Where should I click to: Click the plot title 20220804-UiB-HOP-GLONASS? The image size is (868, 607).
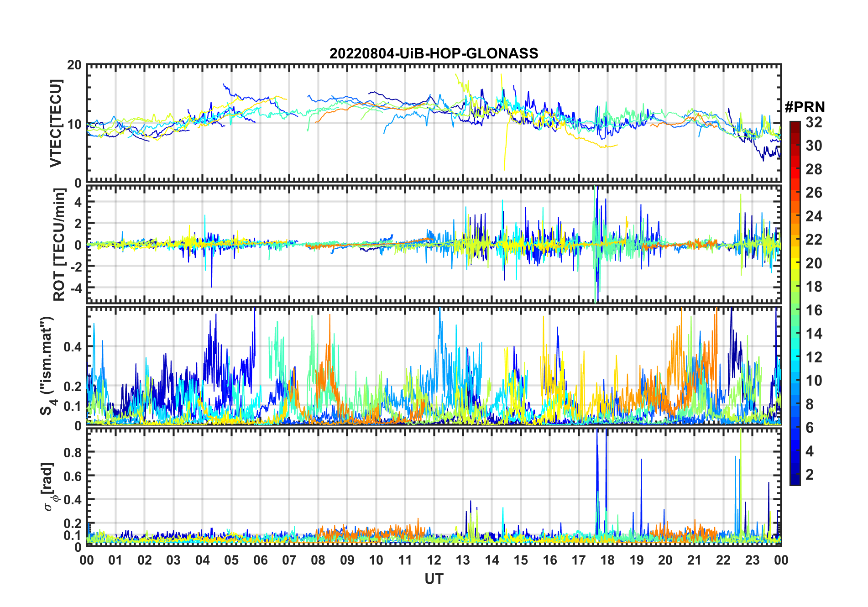434,53
